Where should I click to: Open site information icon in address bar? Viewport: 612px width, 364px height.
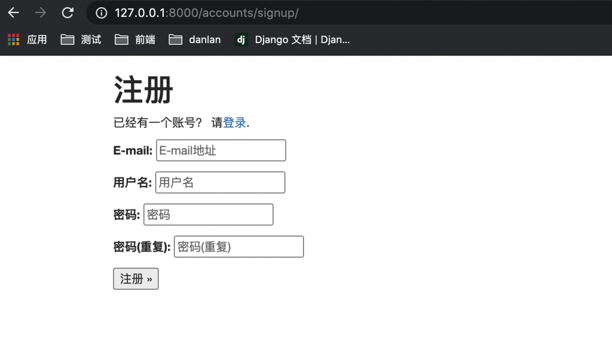pos(102,13)
